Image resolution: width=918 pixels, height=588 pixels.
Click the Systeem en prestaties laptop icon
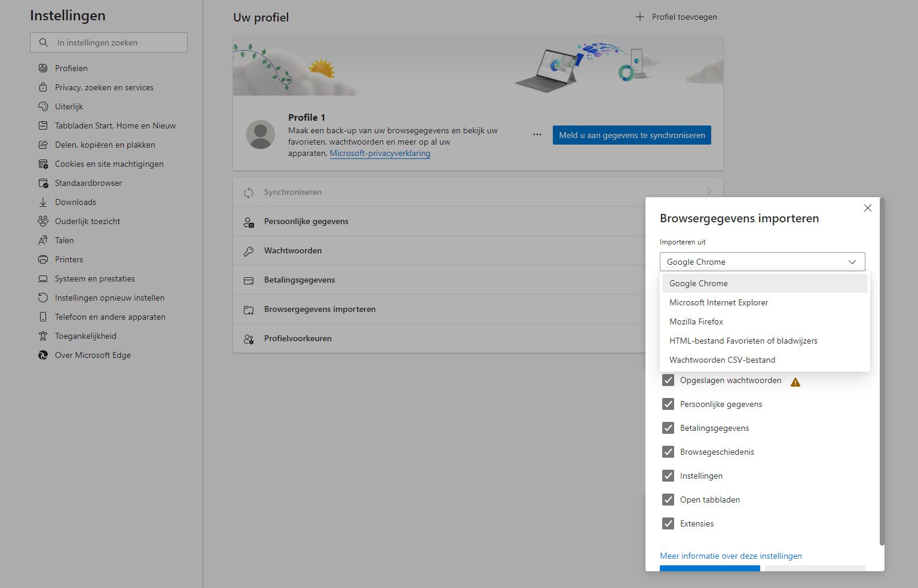point(43,278)
